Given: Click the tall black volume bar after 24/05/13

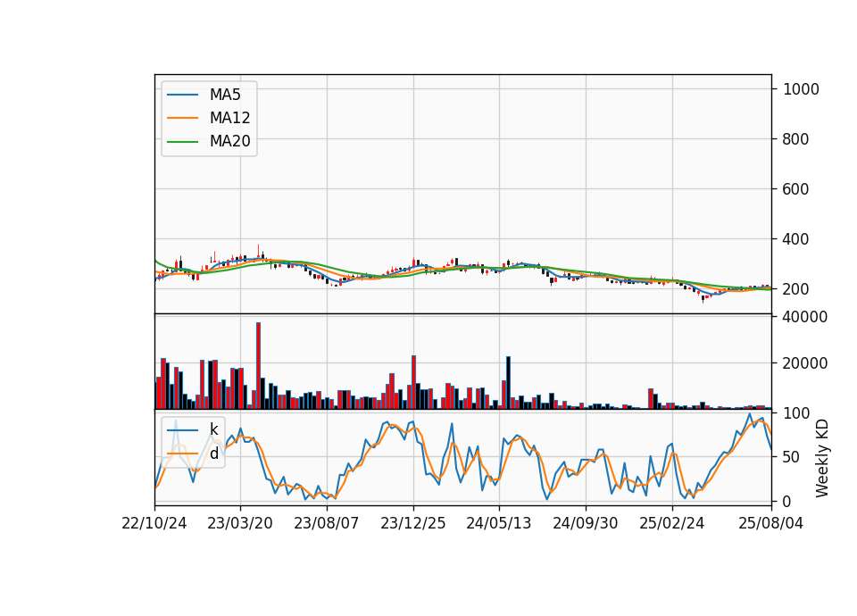Looking at the screenshot, I should 508,383.
